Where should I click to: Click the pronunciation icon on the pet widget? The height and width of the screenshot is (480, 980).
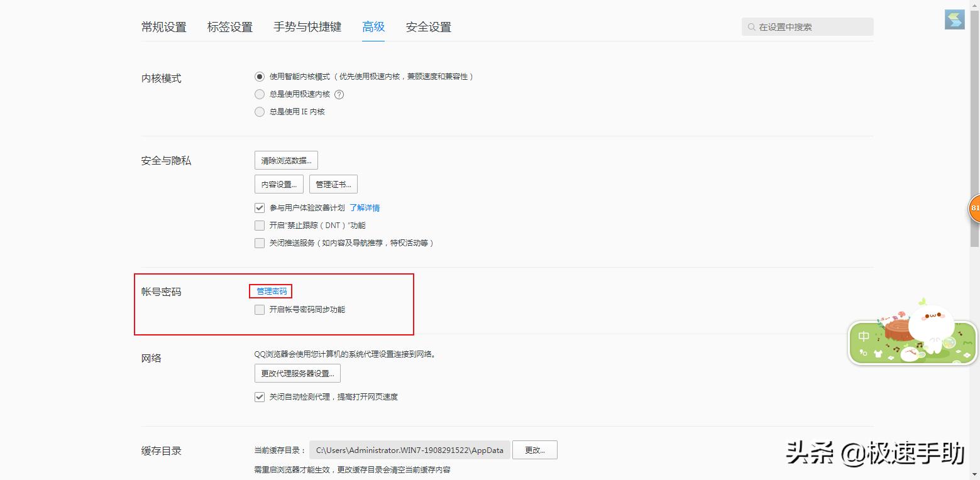[863, 352]
